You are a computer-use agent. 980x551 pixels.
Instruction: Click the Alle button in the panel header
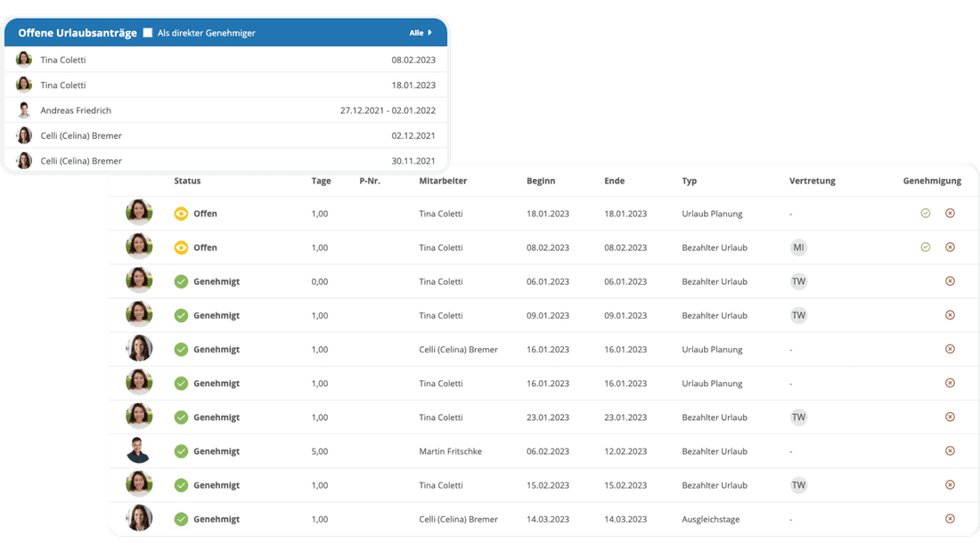tap(418, 32)
